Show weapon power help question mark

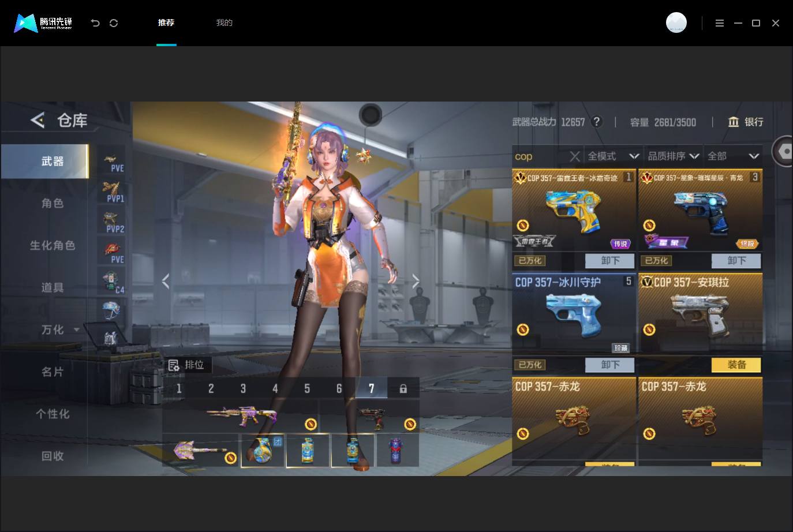pyautogui.click(x=597, y=122)
